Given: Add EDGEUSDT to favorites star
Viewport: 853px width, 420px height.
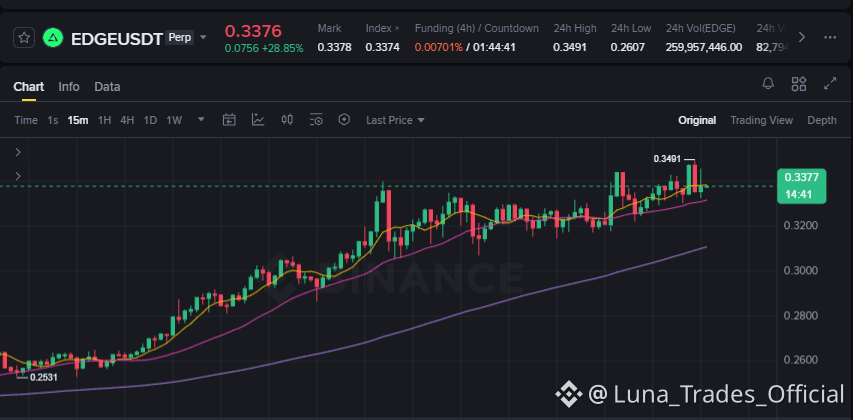Looking at the screenshot, I should (x=24, y=38).
